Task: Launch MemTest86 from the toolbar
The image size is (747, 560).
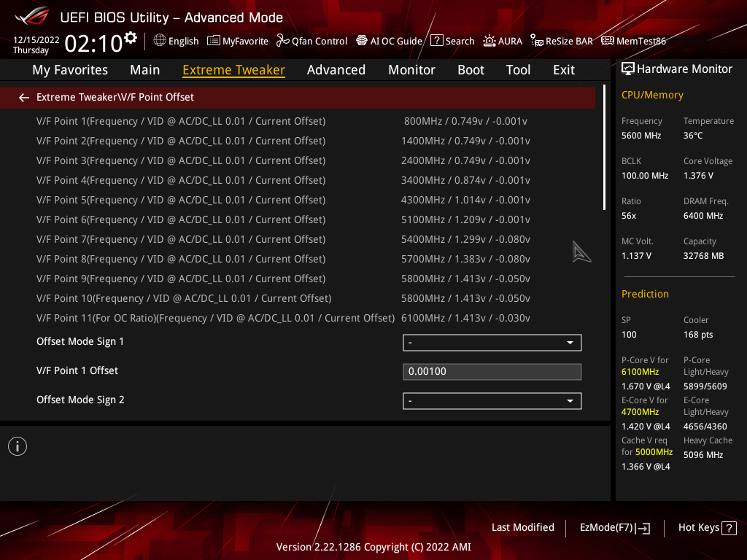Action: click(x=633, y=41)
